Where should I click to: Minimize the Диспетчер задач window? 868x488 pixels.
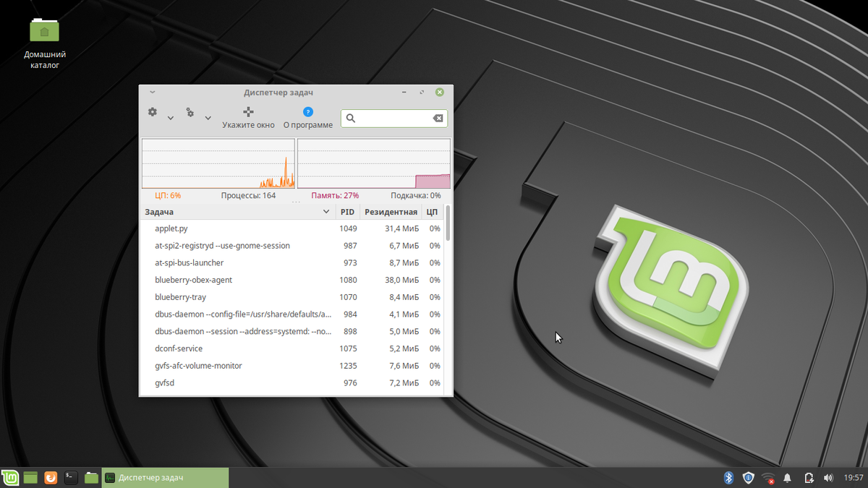(405, 92)
